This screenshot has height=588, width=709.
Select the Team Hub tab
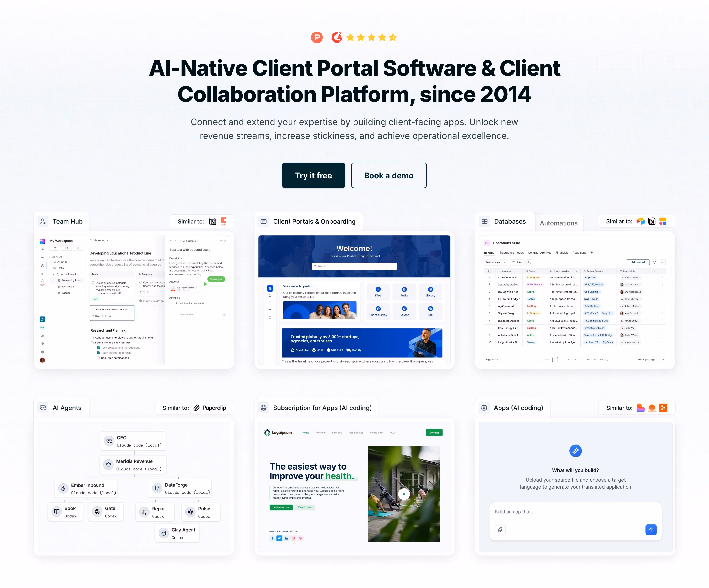[x=62, y=222]
